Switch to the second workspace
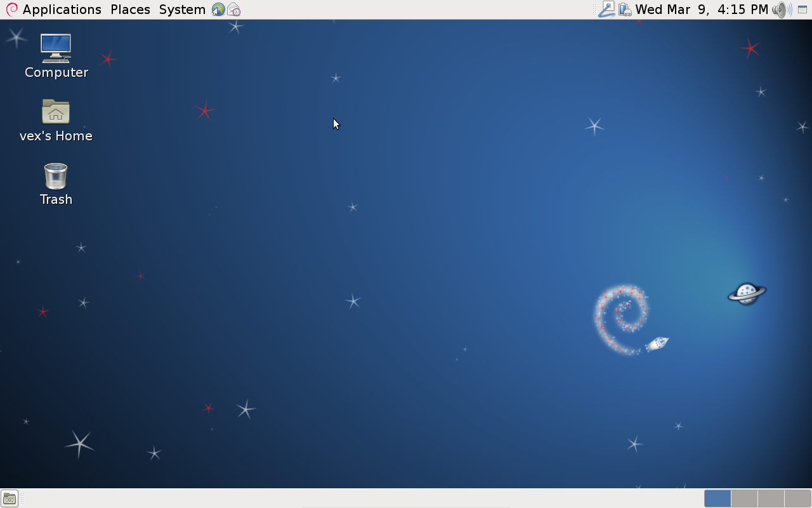The width and height of the screenshot is (812, 508). coord(744,498)
